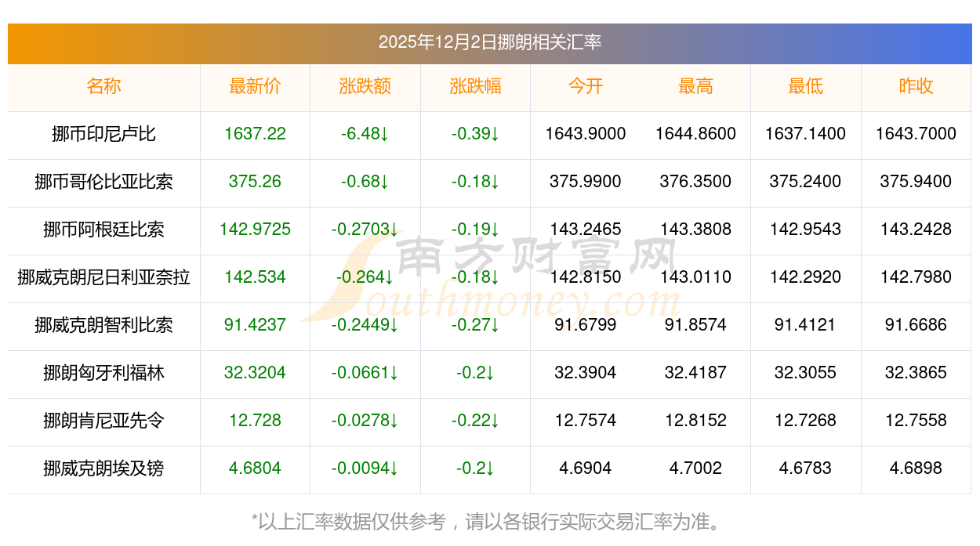Select the 挪威克朗智利比索 row name
Image resolution: width=980 pixels, height=546 pixels.
coord(104,325)
